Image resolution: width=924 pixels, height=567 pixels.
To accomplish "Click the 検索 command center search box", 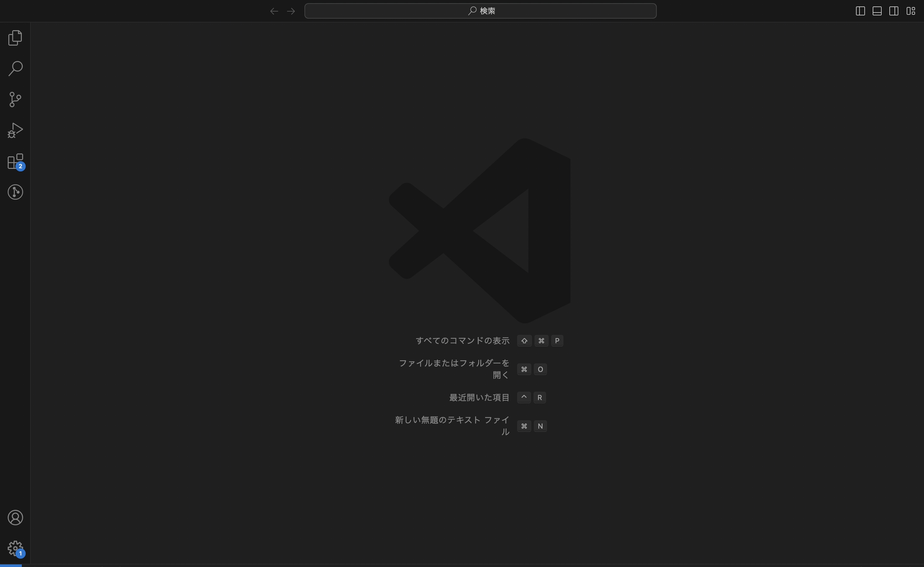I will 480,11.
